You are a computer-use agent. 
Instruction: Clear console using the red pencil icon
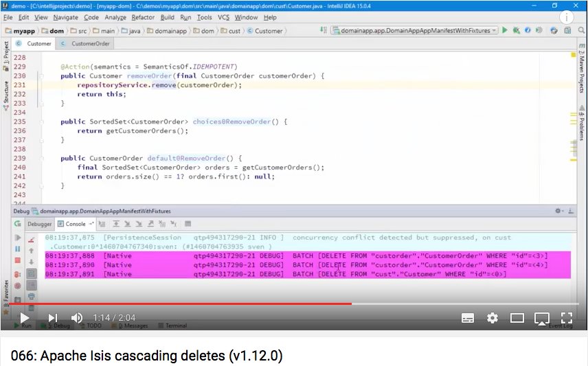[x=32, y=239]
